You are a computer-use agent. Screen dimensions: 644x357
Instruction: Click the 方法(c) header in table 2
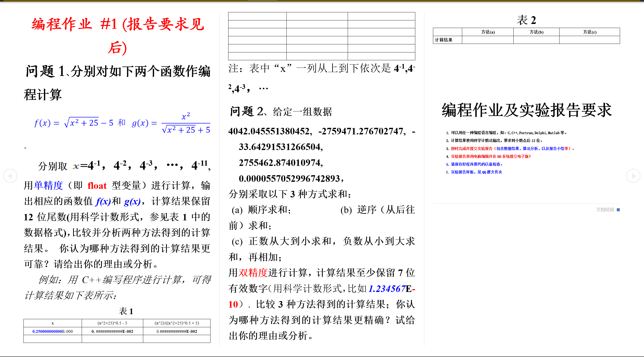(590, 32)
